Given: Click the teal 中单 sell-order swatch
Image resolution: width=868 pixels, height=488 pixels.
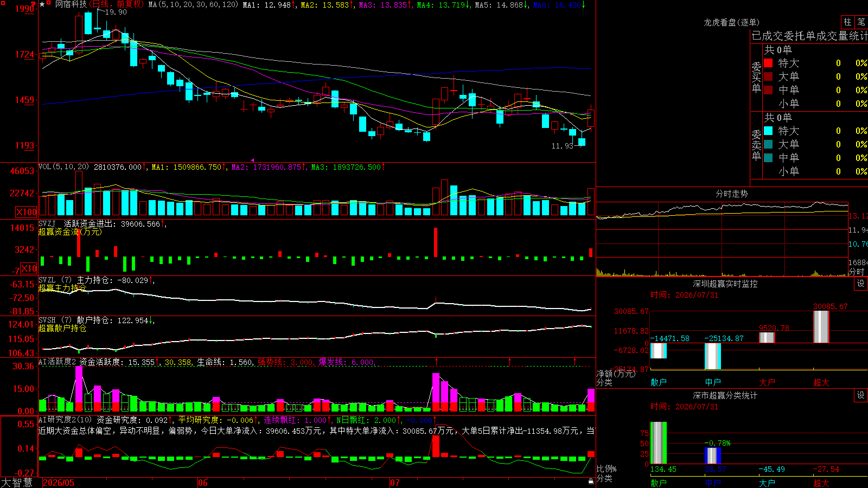Looking at the screenshot, I should (768, 158).
